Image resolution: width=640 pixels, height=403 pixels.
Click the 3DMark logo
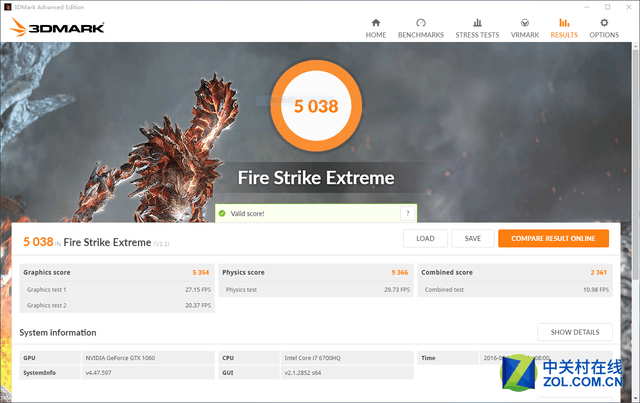click(x=57, y=27)
